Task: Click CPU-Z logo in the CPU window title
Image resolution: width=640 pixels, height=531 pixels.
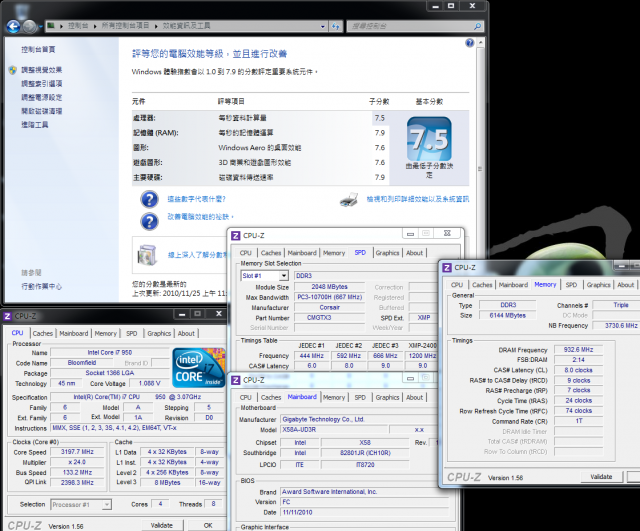Action: coord(7,316)
